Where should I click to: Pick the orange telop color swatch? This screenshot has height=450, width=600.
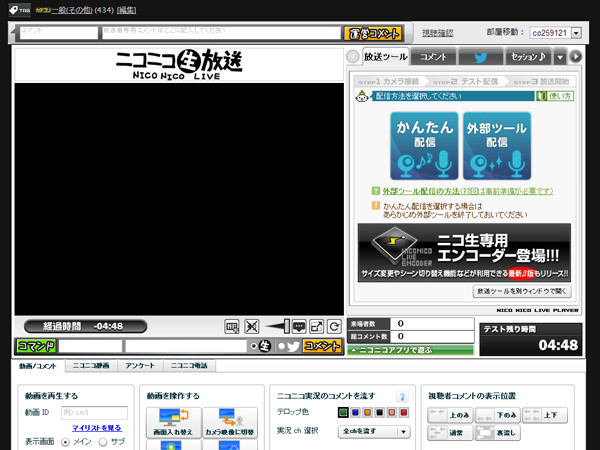367,412
